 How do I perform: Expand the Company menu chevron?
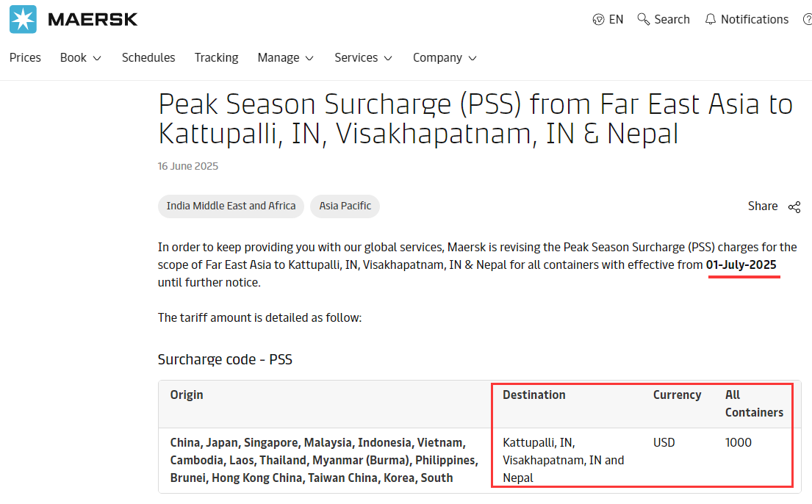point(473,58)
